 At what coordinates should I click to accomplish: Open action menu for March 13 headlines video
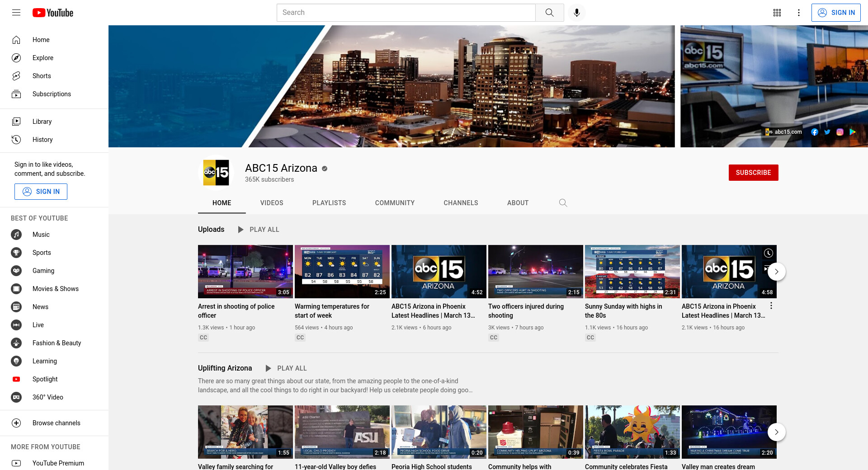pos(771,306)
